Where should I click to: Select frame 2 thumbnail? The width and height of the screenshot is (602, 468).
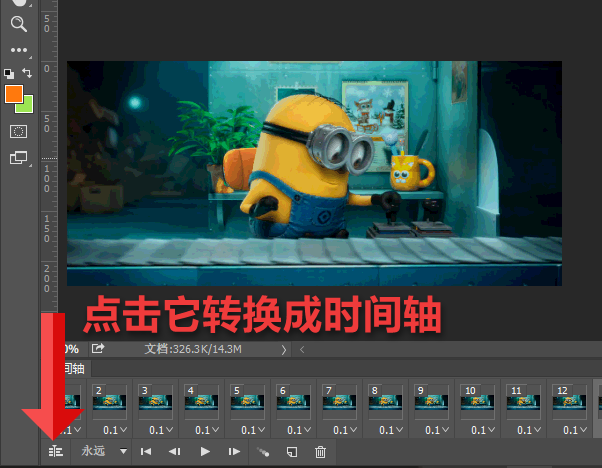pos(109,402)
